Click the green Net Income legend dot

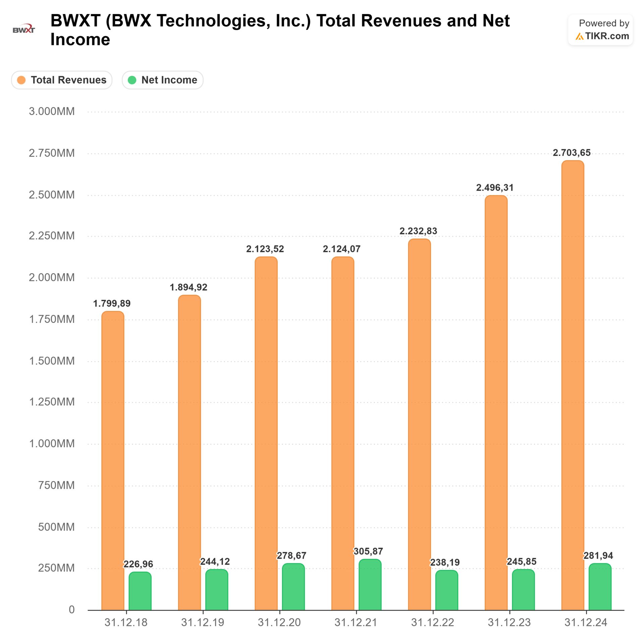pyautogui.click(x=132, y=80)
